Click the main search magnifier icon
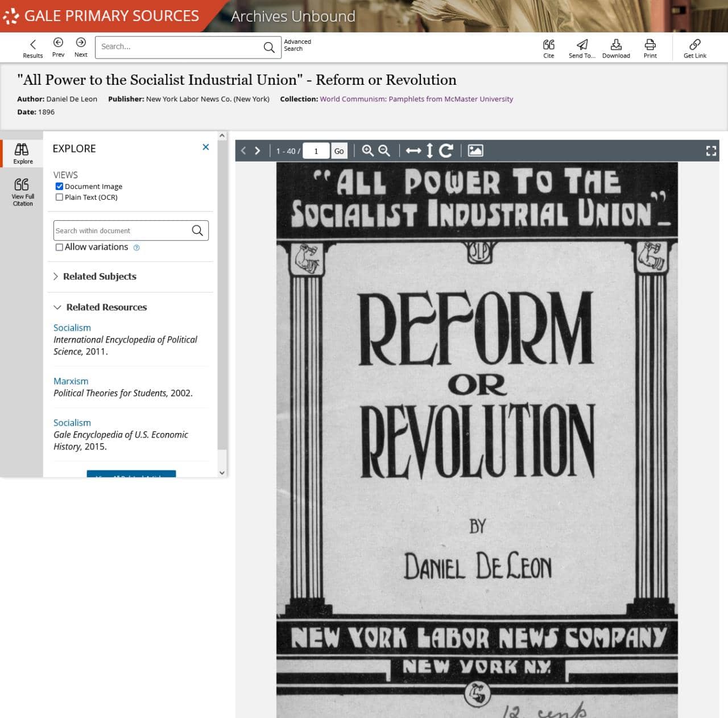Viewport: 728px width, 718px height. tap(269, 47)
